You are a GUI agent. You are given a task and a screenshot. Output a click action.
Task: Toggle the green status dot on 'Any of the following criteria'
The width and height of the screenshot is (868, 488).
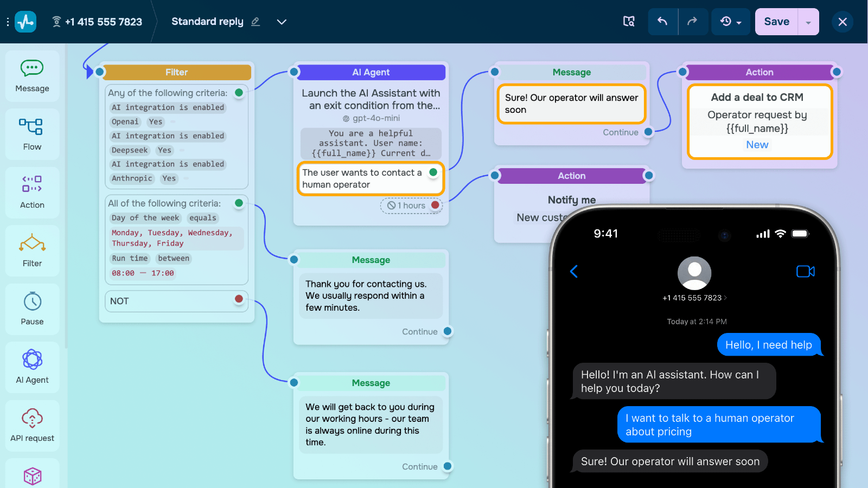click(x=239, y=93)
